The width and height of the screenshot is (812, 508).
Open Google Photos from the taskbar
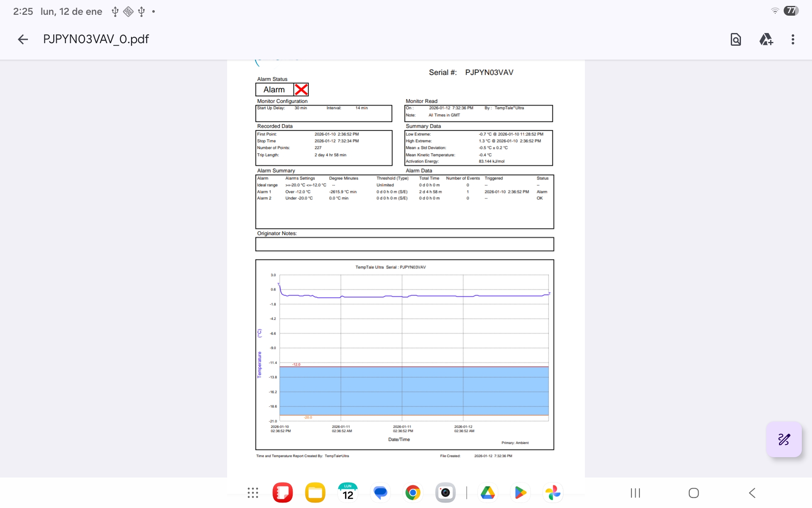pos(553,493)
